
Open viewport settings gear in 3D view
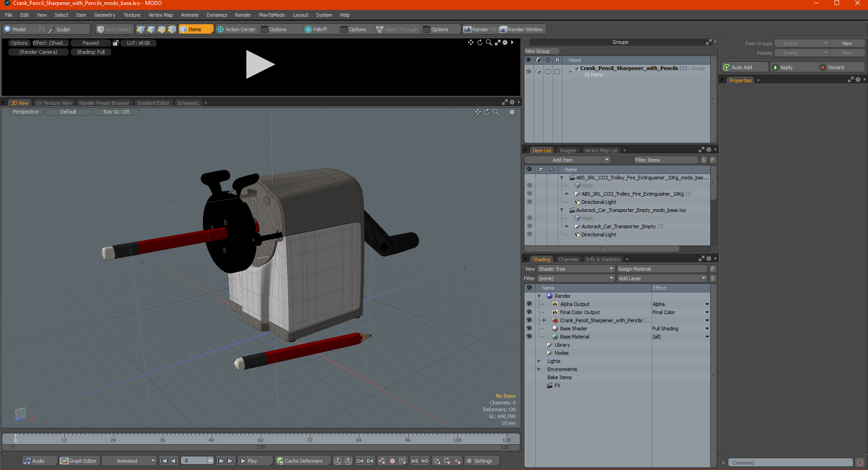coord(512,112)
